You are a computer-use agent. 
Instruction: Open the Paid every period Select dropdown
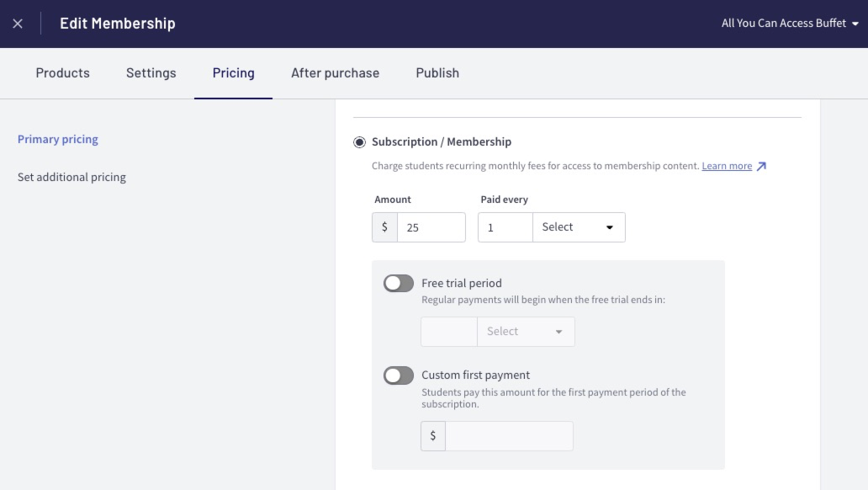pos(579,227)
